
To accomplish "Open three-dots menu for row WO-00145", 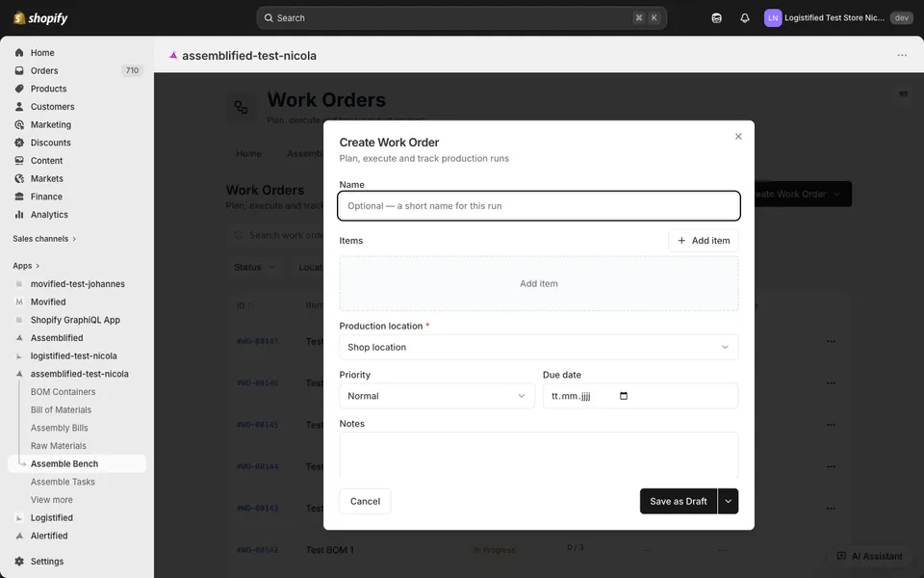I will [x=831, y=425].
